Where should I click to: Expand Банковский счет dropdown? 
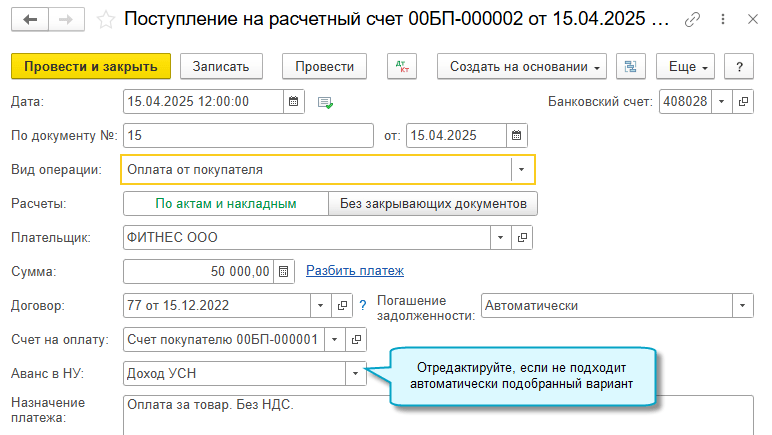pyautogui.click(x=722, y=101)
